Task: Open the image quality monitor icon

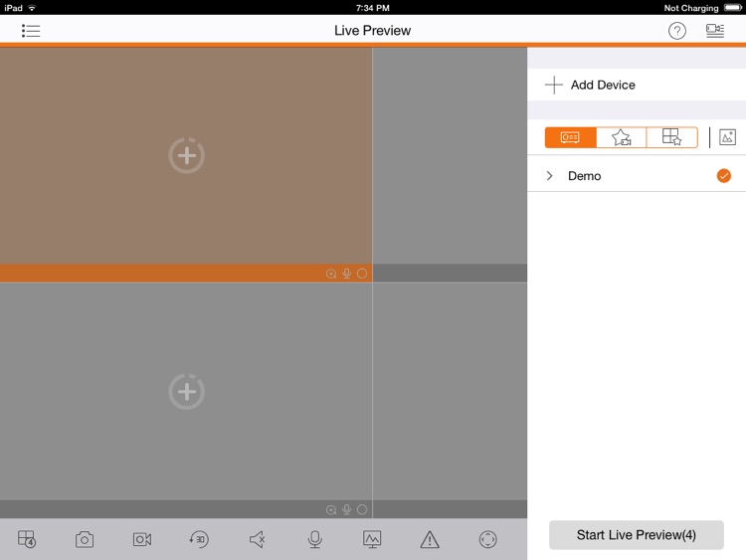Action: (372, 539)
